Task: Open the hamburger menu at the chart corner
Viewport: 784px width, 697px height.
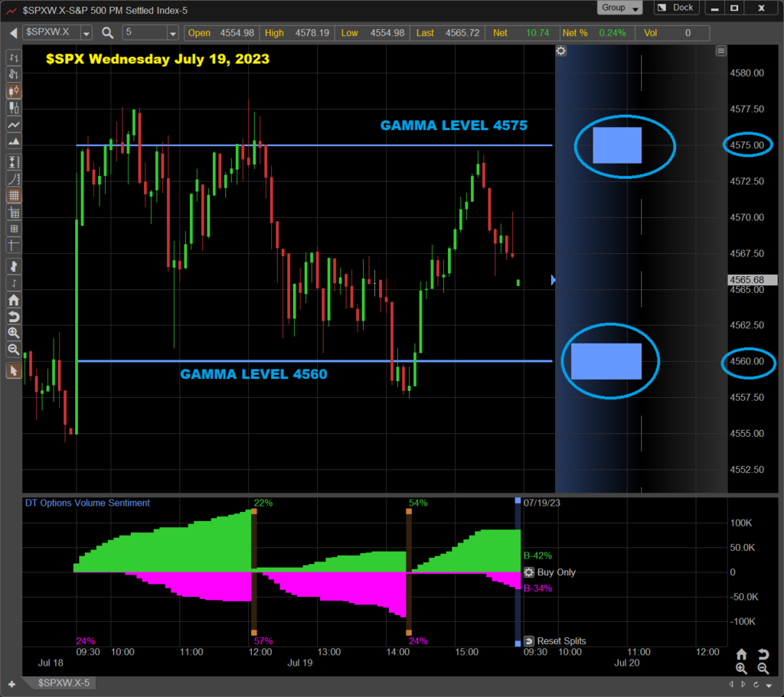Action: pos(720,50)
